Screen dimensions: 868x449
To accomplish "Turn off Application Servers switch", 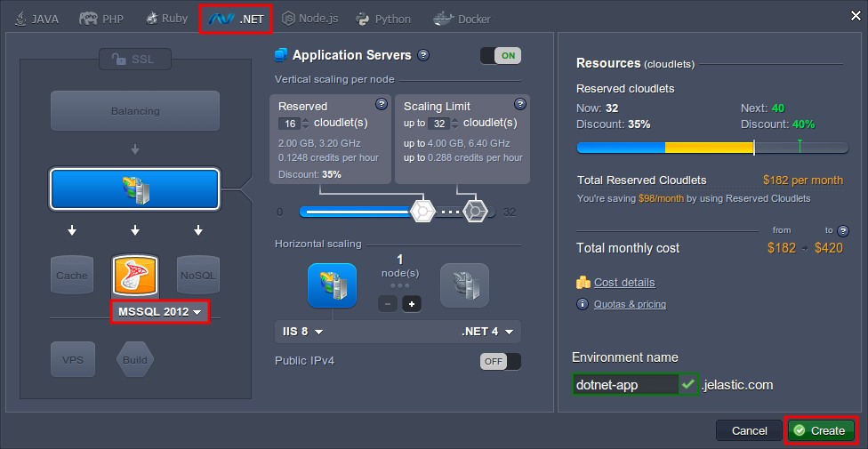I will (501, 55).
